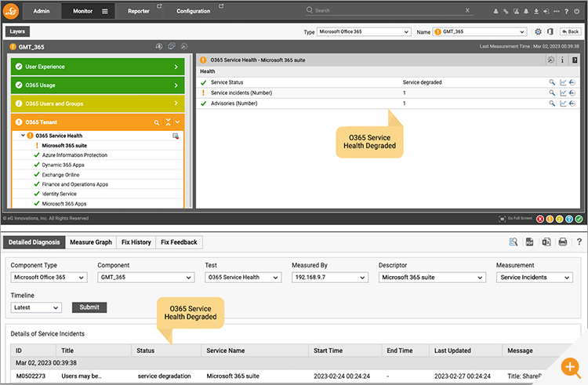Click the user sign-in arrow icon

[x=546, y=11]
